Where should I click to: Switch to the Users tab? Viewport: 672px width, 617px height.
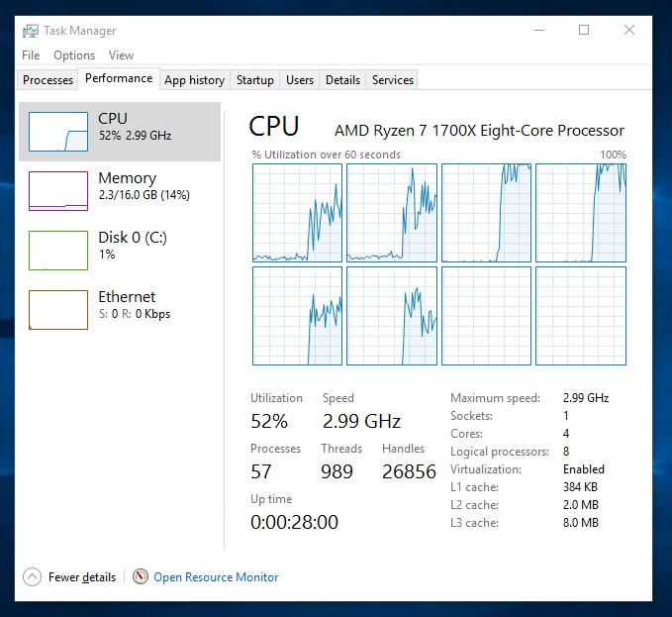[x=300, y=80]
